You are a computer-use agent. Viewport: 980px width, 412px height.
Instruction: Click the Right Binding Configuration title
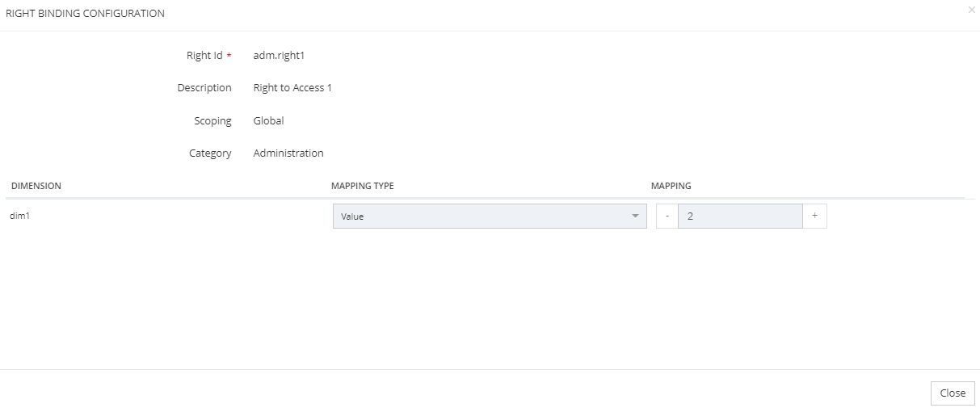(85, 14)
